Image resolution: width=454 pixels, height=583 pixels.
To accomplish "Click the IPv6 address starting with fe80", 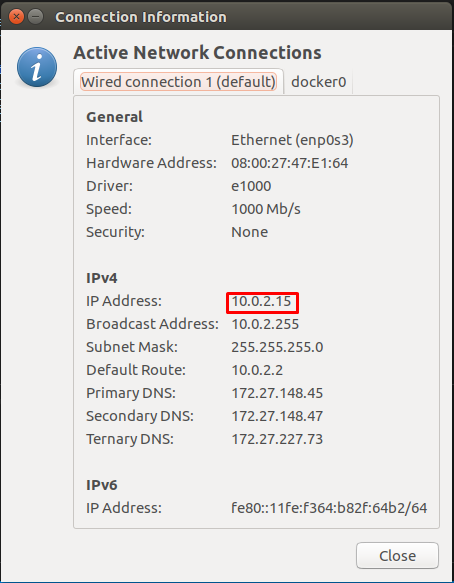I will click(x=329, y=508).
